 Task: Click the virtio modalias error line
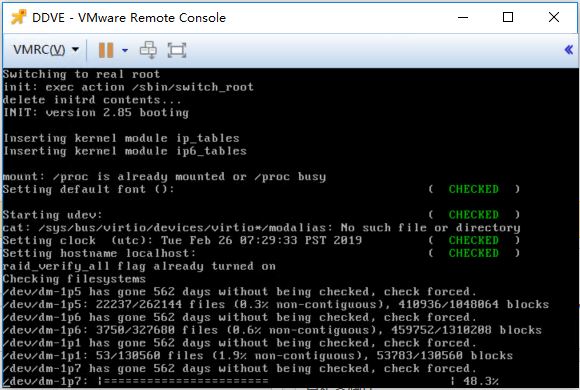point(262,228)
